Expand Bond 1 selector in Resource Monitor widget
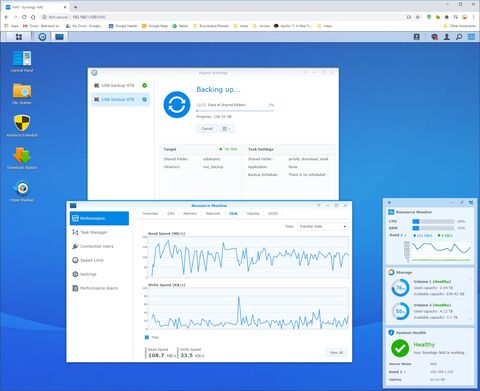The image size is (480, 391). (x=398, y=235)
